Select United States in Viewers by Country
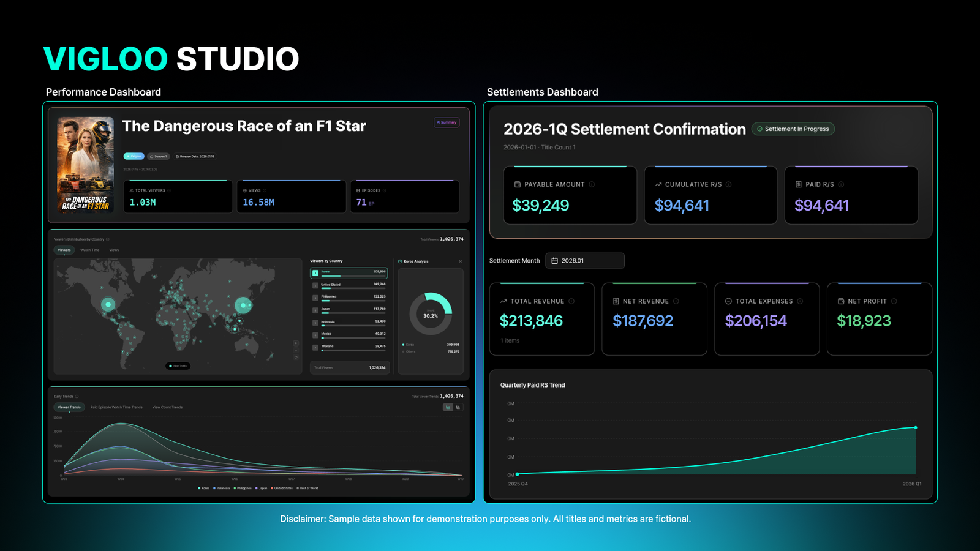The width and height of the screenshot is (980, 551). [x=349, y=285]
